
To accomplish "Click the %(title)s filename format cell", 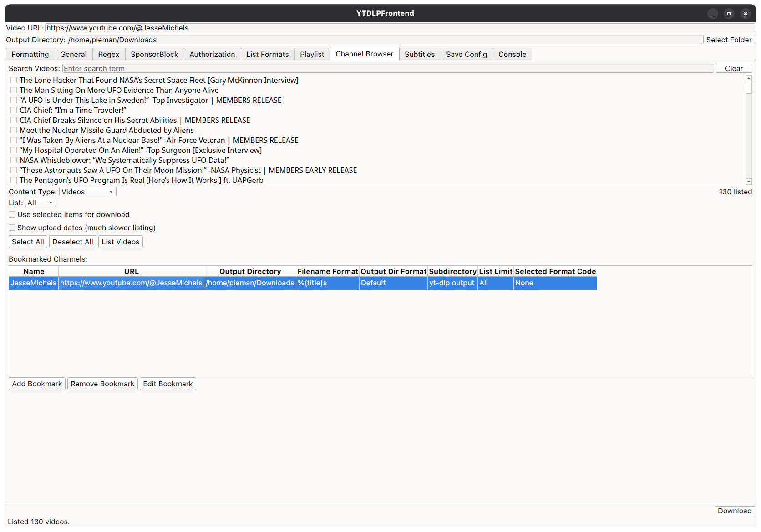I will tap(328, 283).
